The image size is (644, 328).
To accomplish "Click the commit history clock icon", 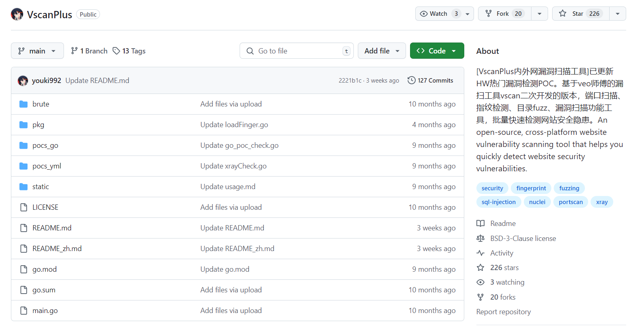I will (x=411, y=80).
